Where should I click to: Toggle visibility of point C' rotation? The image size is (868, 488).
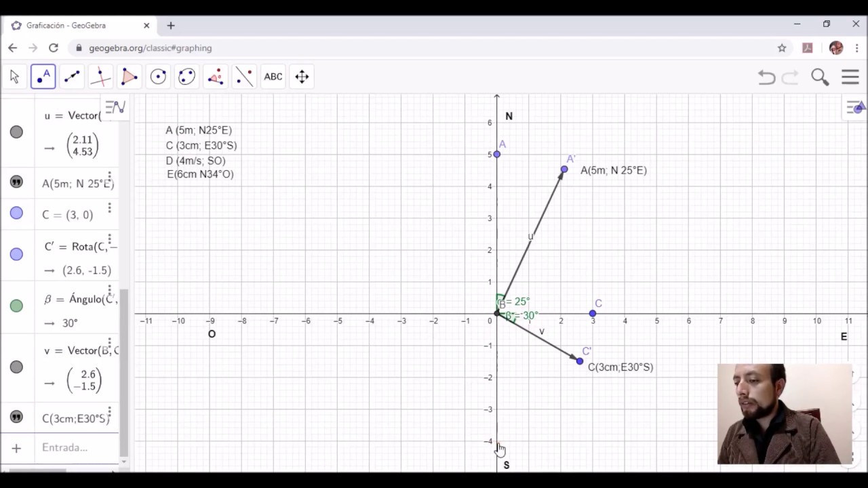coord(16,254)
